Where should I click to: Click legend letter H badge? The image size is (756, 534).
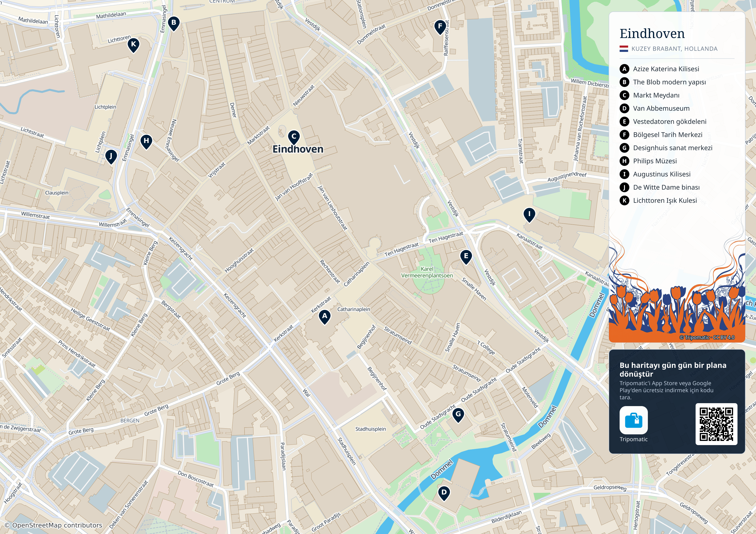624,161
